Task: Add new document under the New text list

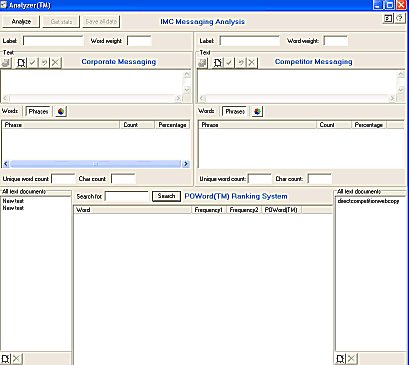Action: coord(6,359)
